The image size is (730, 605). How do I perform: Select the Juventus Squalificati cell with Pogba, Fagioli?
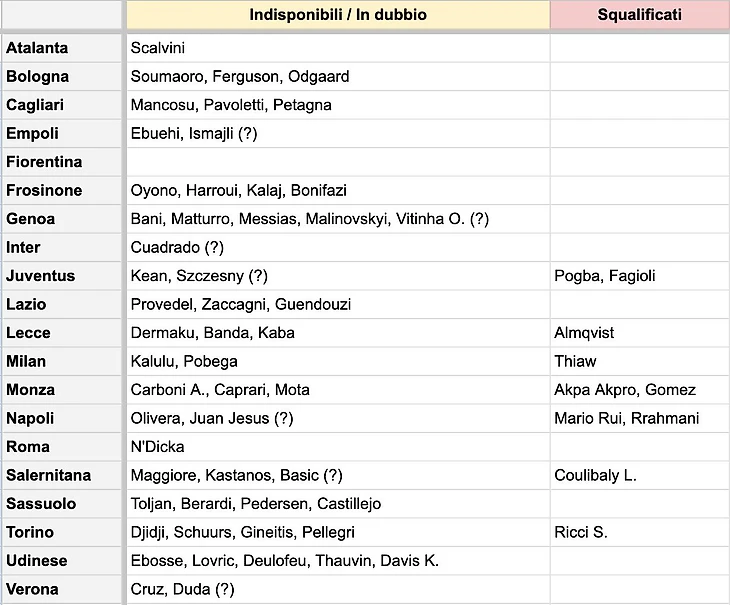tap(640, 276)
